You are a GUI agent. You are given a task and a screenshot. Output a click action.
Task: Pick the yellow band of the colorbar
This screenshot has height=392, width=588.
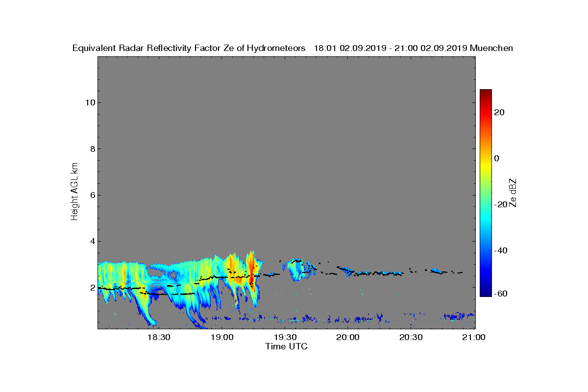(486, 167)
